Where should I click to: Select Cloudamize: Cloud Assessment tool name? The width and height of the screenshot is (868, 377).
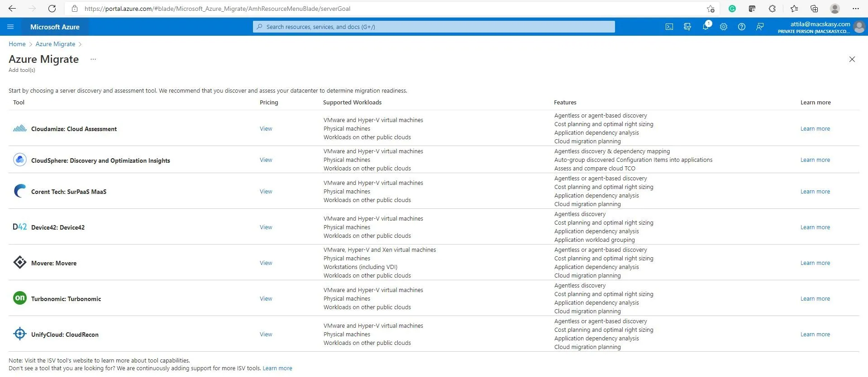[74, 129]
